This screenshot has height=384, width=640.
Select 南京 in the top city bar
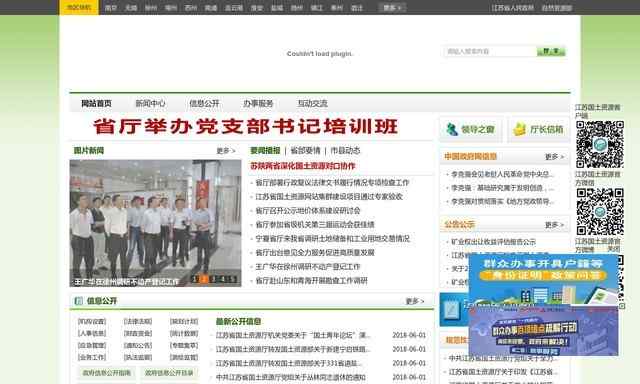coord(111,8)
